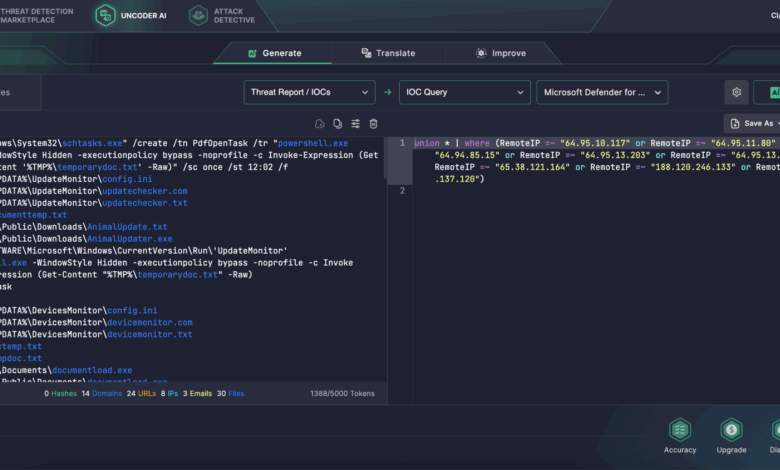The width and height of the screenshot is (780, 470).
Task: Open Threat Detection Marketplace
Action: coord(36,15)
